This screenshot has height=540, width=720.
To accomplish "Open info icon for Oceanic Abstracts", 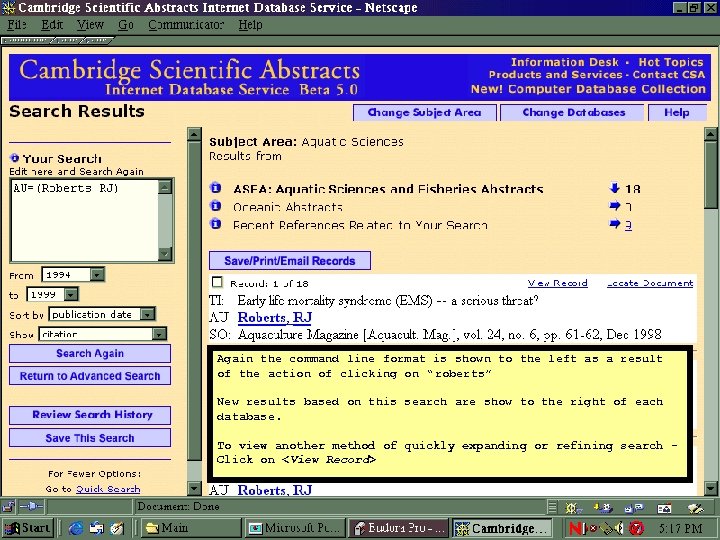I will (215, 206).
